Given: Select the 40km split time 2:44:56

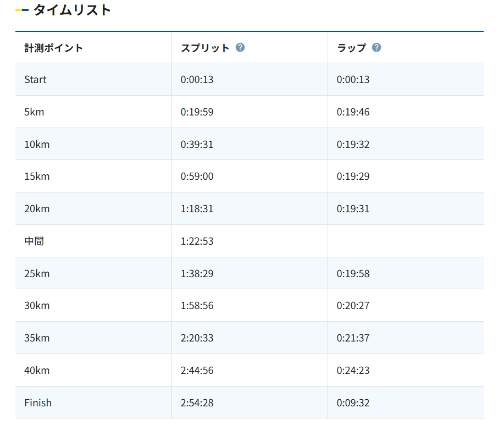Looking at the screenshot, I should (x=197, y=371).
